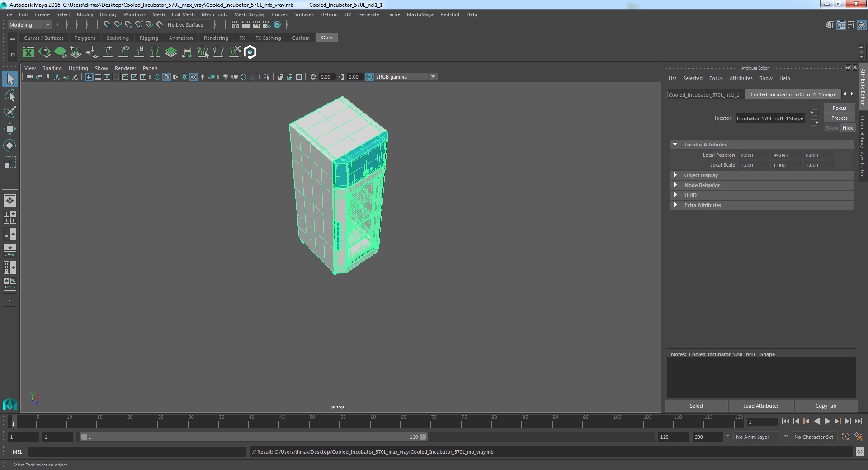
Task: Click the viewport select camera icon
Action: (x=30, y=77)
